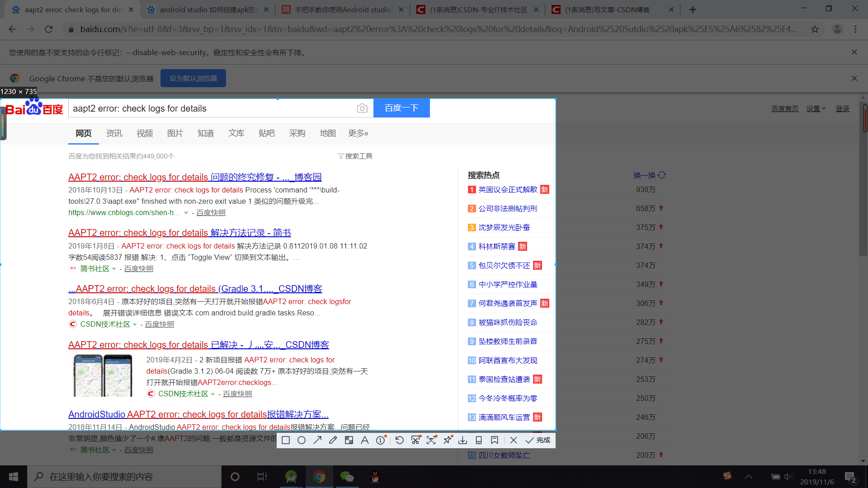Click the Baidu search query field
The width and height of the screenshot is (868, 488).
coord(212,108)
